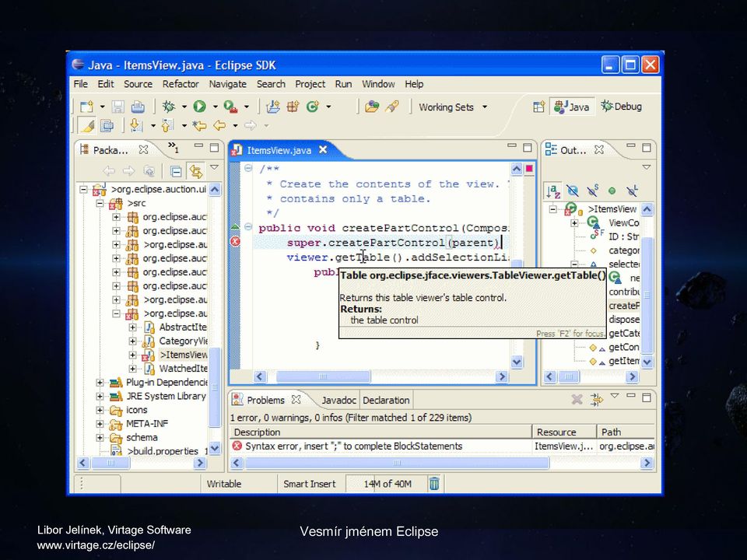Viewport: 747px width, 560px height.
Task: Open the File menu
Action: (80, 84)
